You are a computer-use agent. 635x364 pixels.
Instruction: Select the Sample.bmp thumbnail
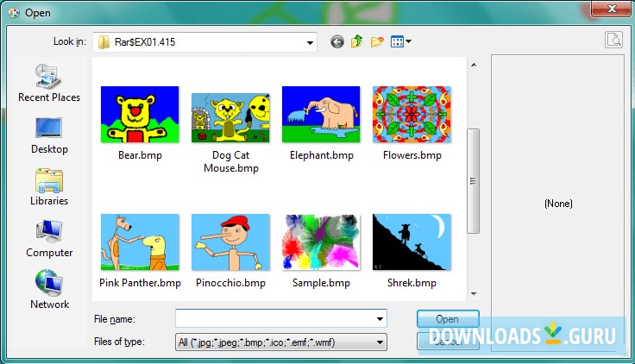(x=321, y=242)
